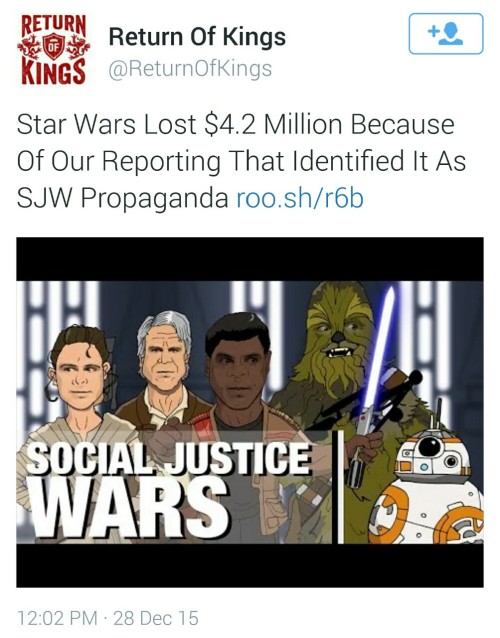500x638 pixels.
Task: Open the tweet timestamp 12:02 PM
Action: coord(57,618)
